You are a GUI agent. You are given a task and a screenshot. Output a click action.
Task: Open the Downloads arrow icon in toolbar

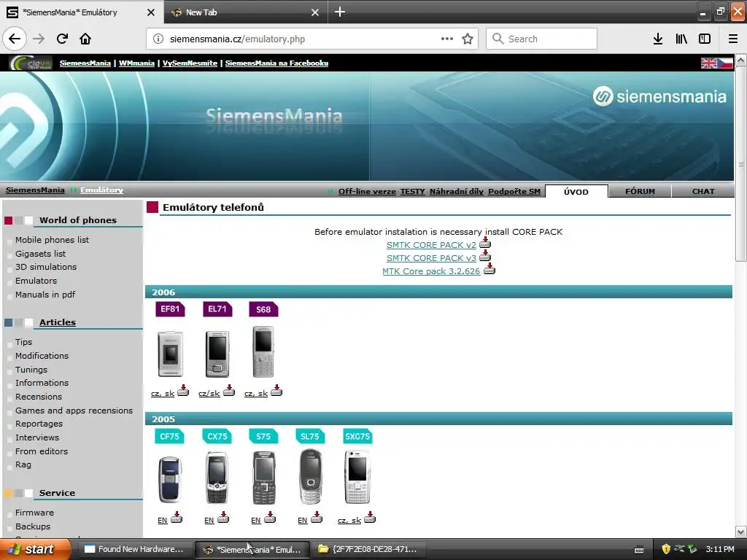pos(658,39)
